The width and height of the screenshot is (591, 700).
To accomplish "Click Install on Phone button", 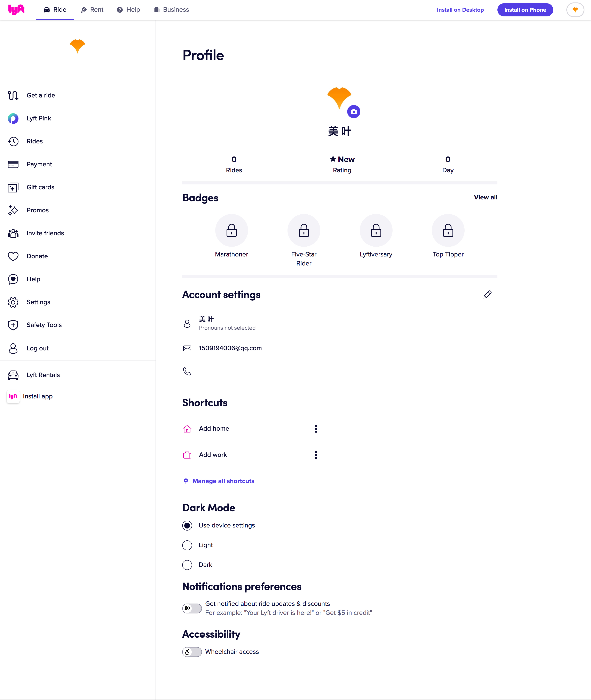I will pyautogui.click(x=525, y=10).
